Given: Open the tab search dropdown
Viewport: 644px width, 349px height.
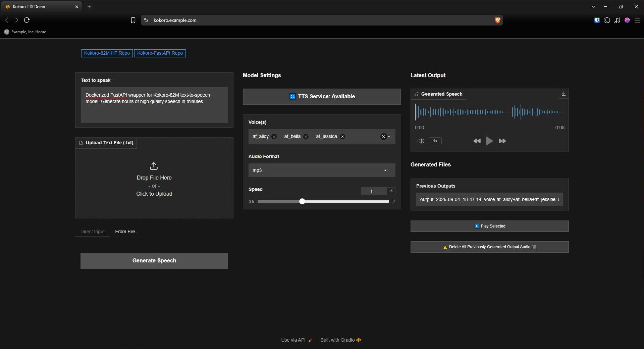Looking at the screenshot, I should 593,7.
